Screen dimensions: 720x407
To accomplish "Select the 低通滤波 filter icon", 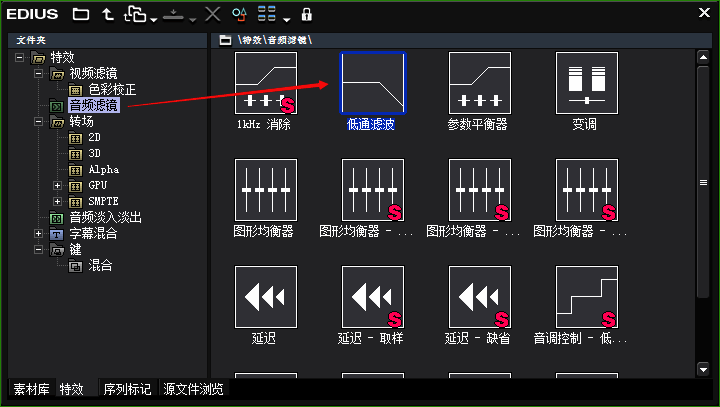I will click(373, 83).
